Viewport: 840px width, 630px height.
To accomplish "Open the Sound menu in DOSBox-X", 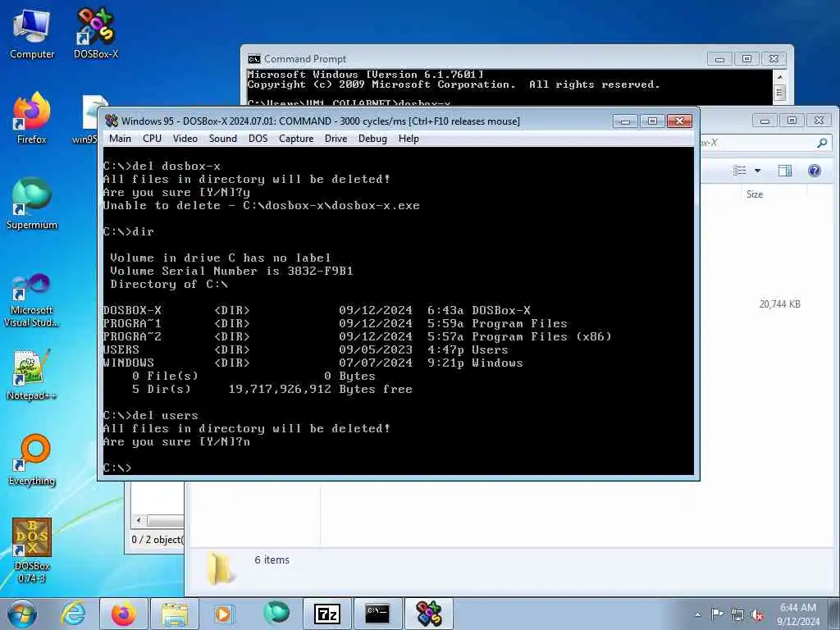I will (x=223, y=139).
